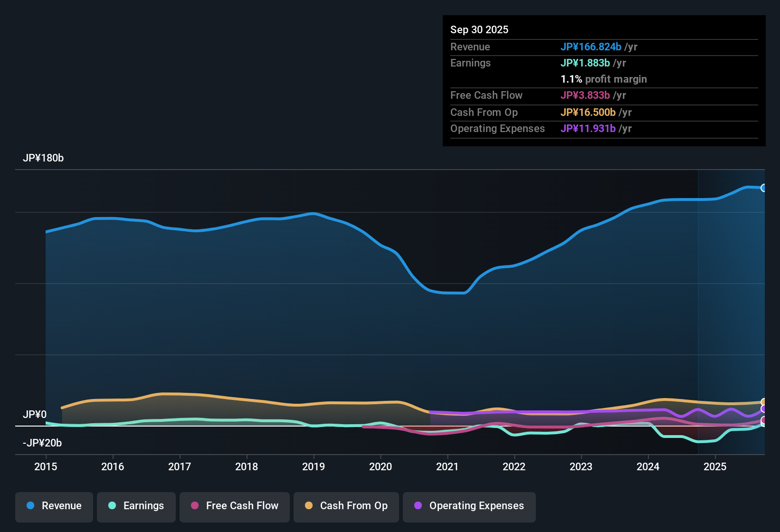
Task: Click the Cash From Op endpoint marker
Action: [x=763, y=401]
